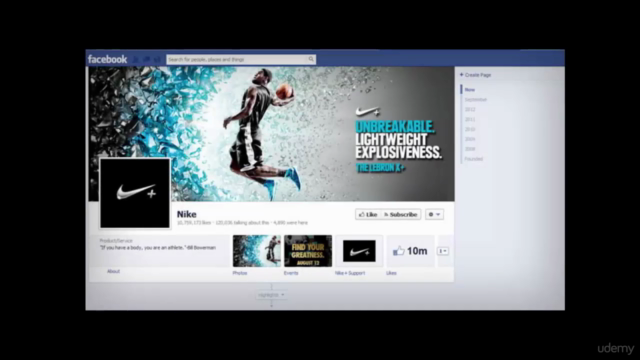Jump to 2008 in the timeline
This screenshot has height=360, width=640.
coord(470,149)
